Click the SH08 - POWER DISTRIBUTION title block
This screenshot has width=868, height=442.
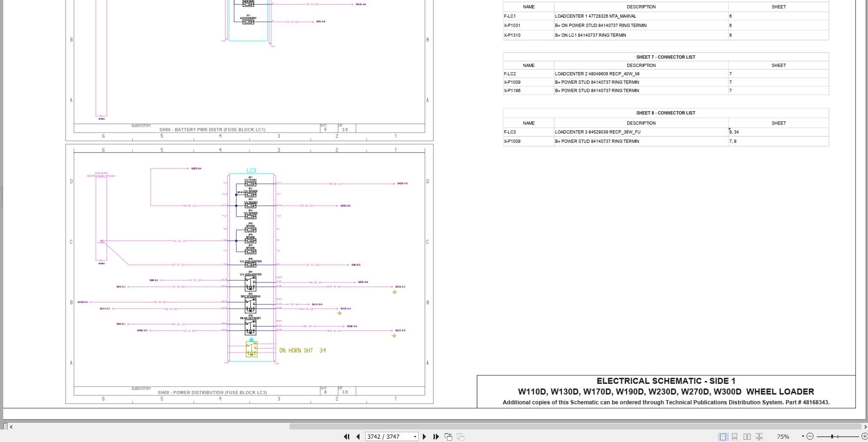(x=212, y=392)
